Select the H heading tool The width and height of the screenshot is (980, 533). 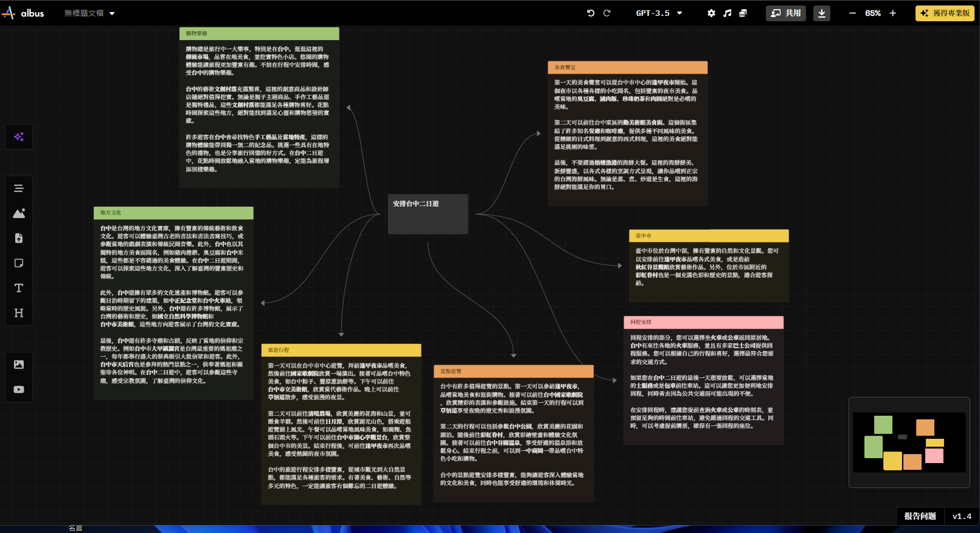coord(19,313)
